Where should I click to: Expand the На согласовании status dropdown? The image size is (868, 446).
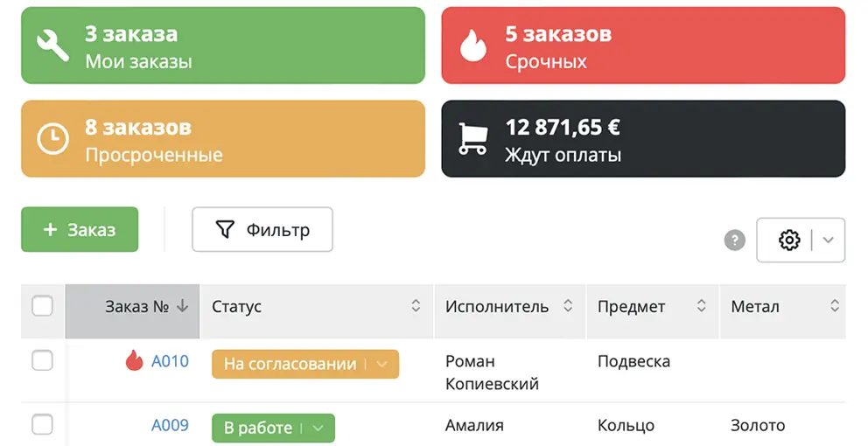point(382,364)
